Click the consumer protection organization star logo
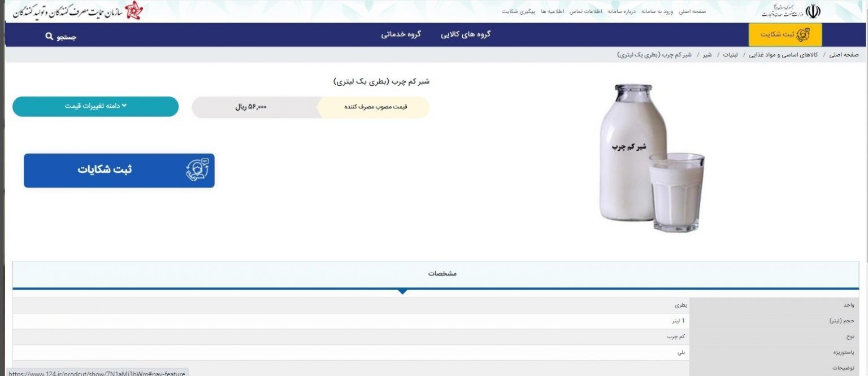Screen dimensions: 868x376 pyautogui.click(x=134, y=11)
